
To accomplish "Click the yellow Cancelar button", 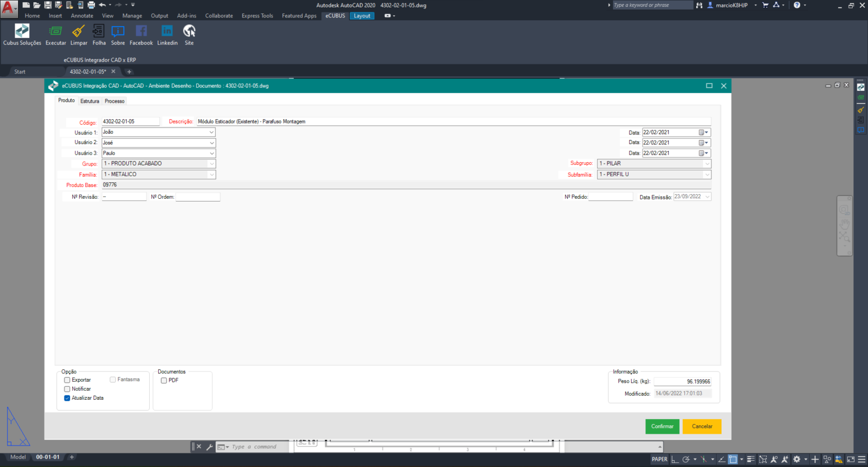I will 702,426.
